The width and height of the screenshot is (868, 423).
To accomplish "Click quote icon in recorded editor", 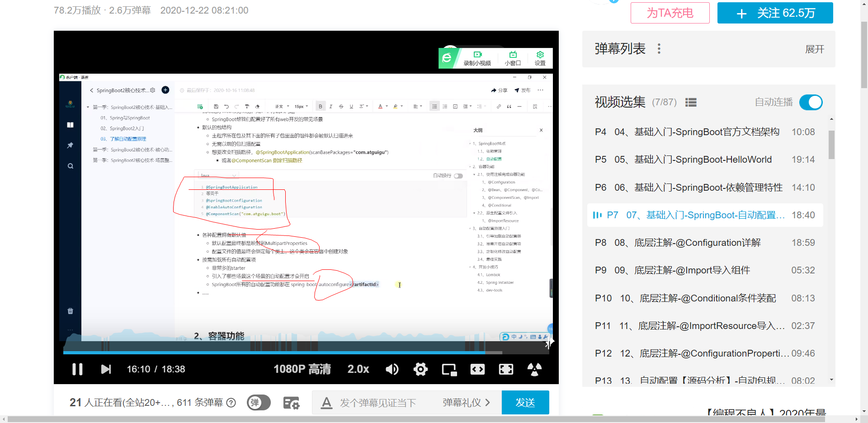I will 509,107.
